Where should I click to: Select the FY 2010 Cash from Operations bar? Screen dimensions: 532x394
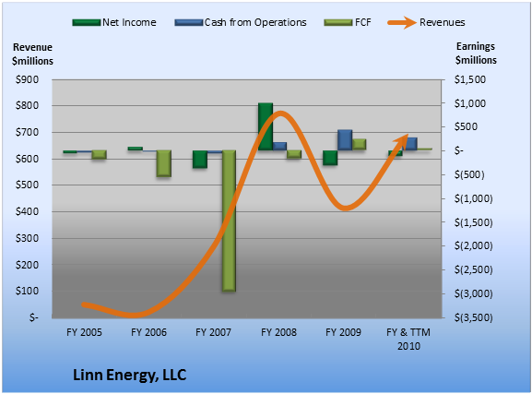click(x=410, y=144)
